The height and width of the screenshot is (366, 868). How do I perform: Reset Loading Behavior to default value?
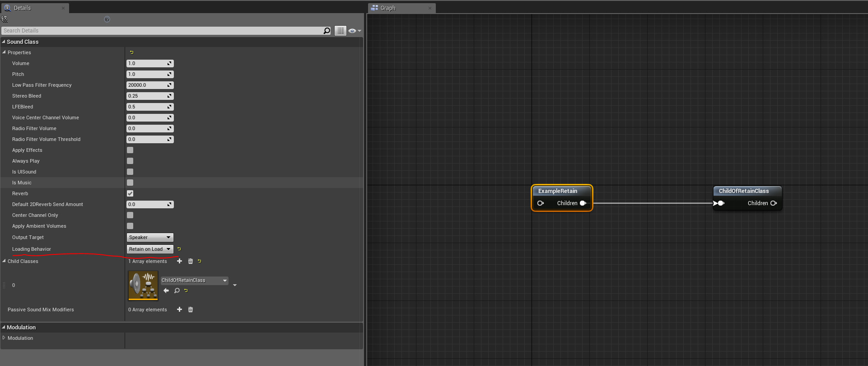click(179, 249)
